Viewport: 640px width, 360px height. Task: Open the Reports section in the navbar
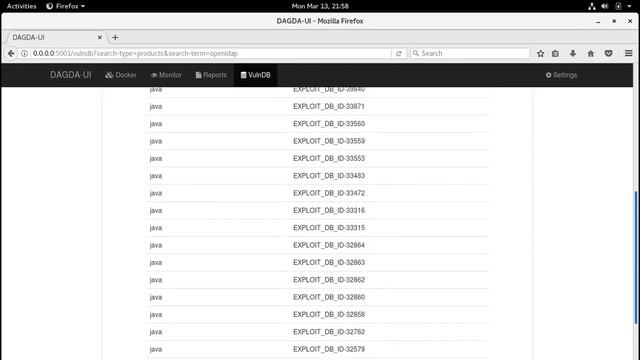click(211, 75)
